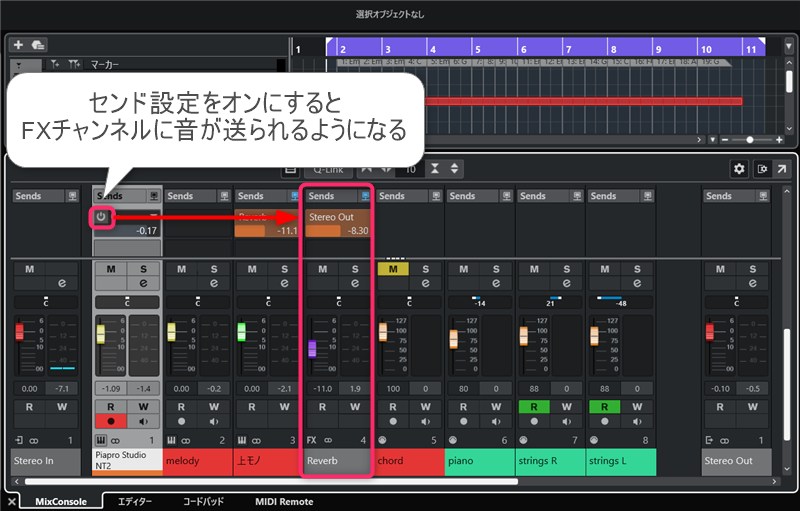800x511 pixels.
Task: Edit channel settings for melody channel
Action: 214,284
